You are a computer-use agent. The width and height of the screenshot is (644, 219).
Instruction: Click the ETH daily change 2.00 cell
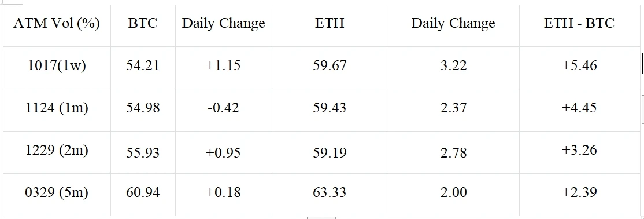tap(453, 194)
